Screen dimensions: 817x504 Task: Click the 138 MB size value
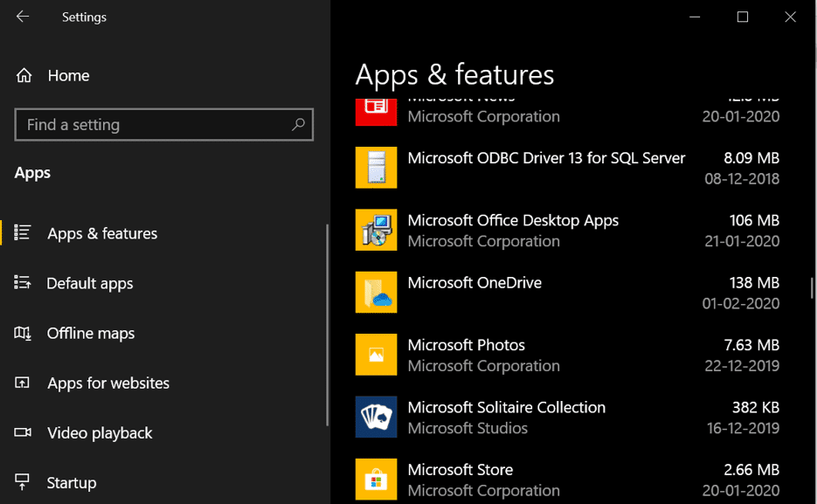point(754,283)
